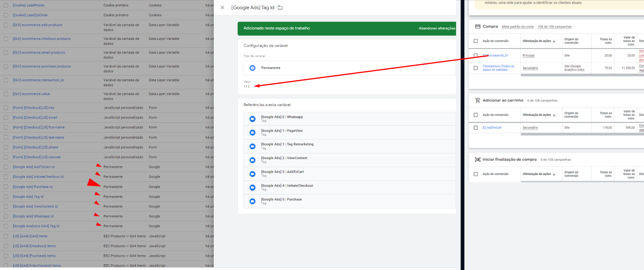Click the Compra category card icon
644x270 pixels.
tap(478, 27)
